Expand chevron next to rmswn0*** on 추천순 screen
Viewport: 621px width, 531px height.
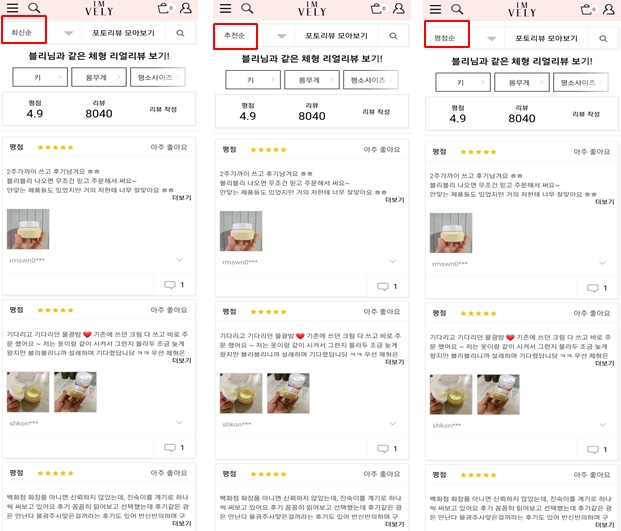point(392,261)
